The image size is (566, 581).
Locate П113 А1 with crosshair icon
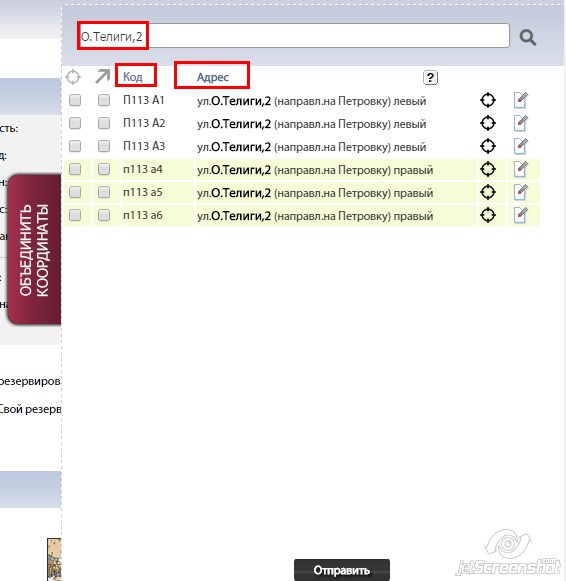488,100
